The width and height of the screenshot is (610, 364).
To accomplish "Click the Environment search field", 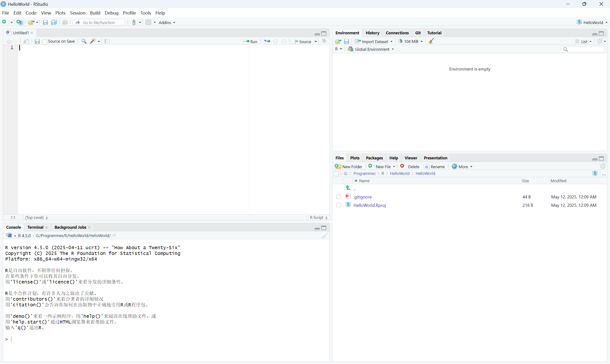I will 583,49.
